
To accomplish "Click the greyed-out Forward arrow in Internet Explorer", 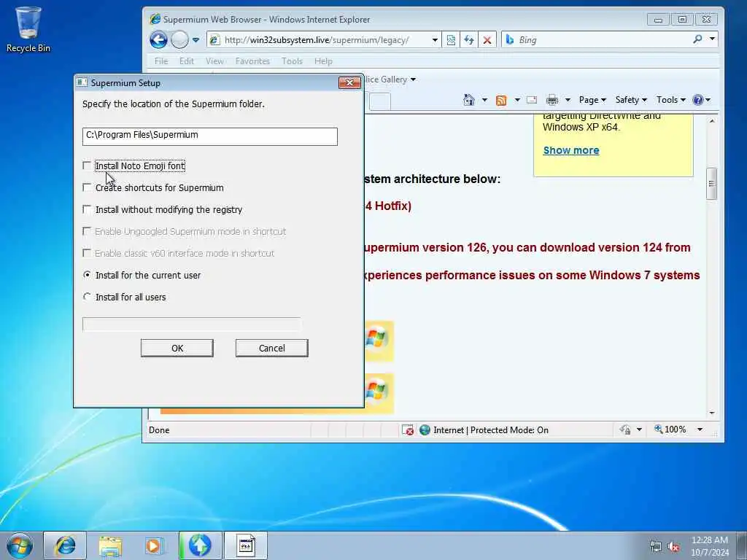I will (179, 39).
